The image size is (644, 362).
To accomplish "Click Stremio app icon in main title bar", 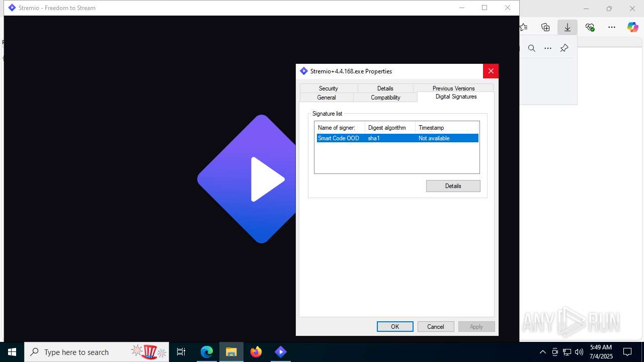I will click(x=12, y=8).
